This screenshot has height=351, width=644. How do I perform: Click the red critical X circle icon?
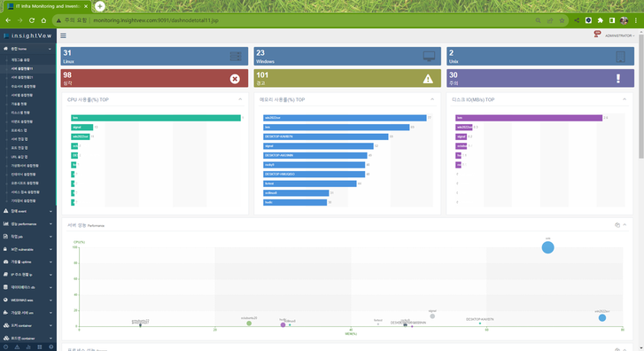click(235, 79)
